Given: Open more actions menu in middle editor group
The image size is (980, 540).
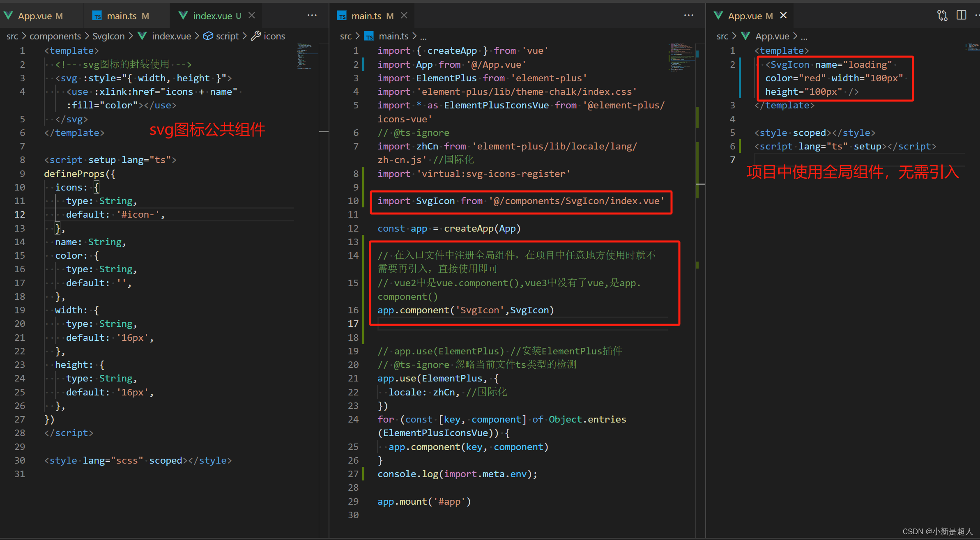Looking at the screenshot, I should (689, 16).
